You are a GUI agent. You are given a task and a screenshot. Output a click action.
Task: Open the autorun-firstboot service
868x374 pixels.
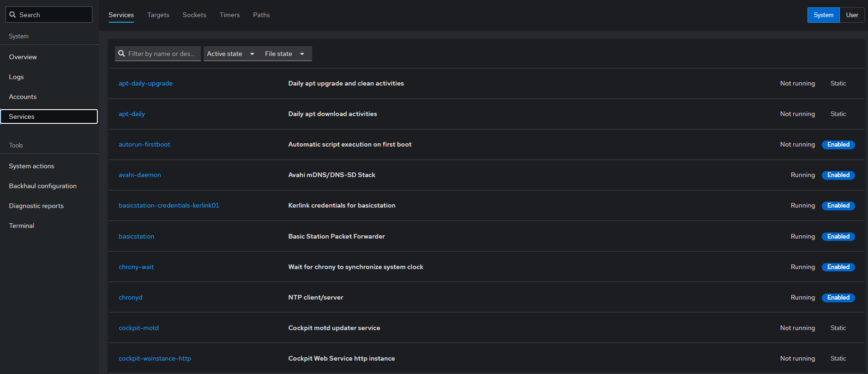(144, 144)
